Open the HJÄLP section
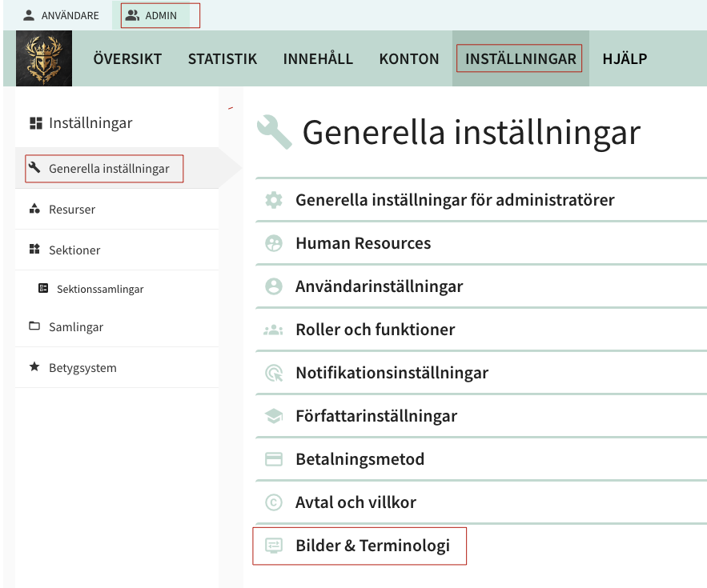Image resolution: width=707 pixels, height=588 pixels. pos(624,58)
